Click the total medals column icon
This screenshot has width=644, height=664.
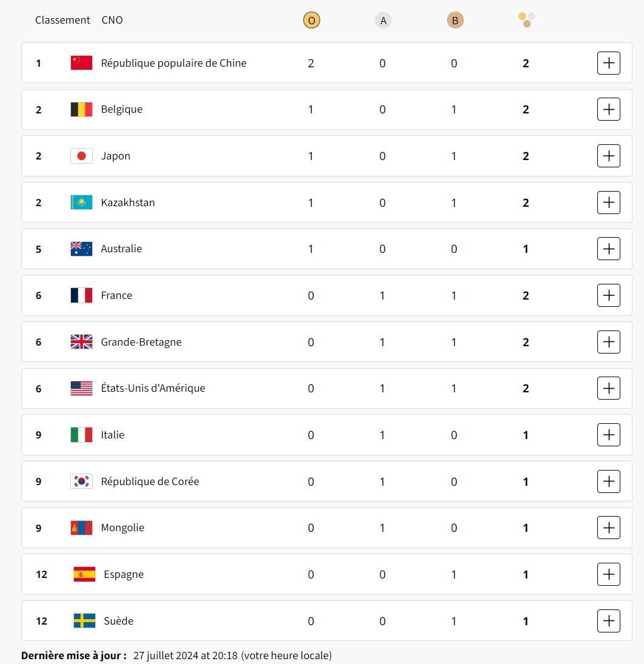tap(526, 20)
